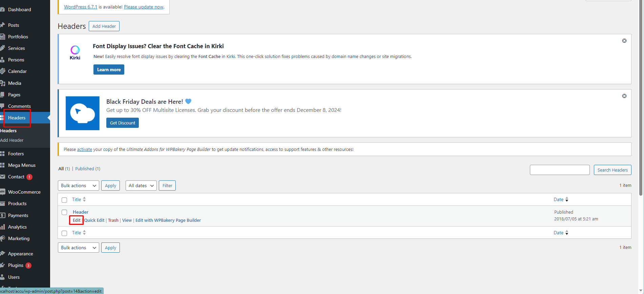
Task: Open the Header post title link
Action: click(x=81, y=212)
